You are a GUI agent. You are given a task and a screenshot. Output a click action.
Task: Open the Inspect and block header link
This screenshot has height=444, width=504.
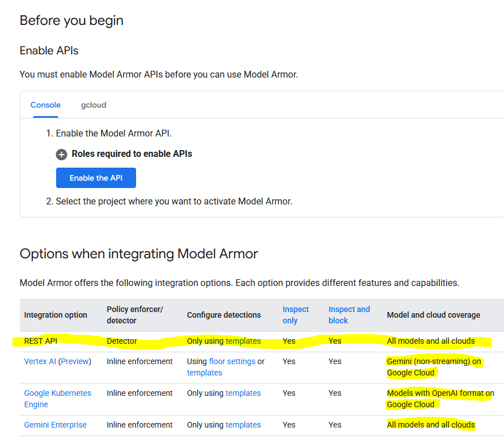[x=349, y=315]
